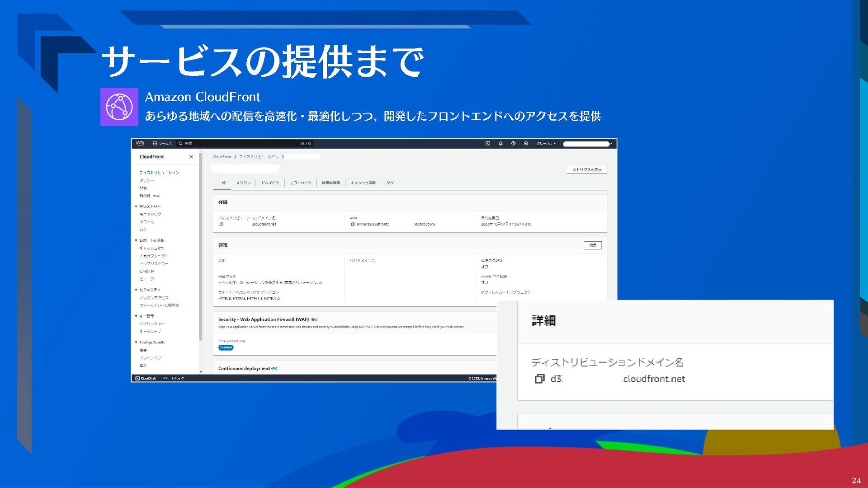Copy domain icon in enlarged 詳細 callout
868x488 pixels.
[539, 379]
